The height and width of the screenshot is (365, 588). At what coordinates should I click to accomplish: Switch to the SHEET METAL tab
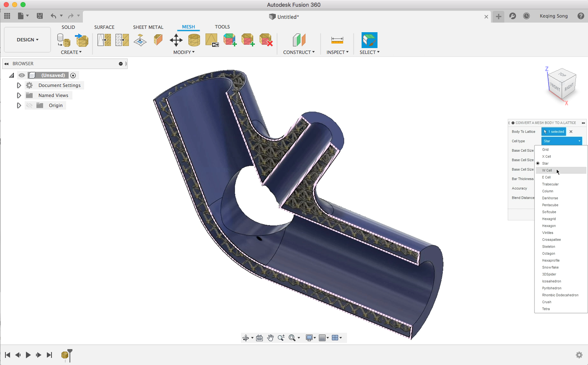tap(148, 27)
